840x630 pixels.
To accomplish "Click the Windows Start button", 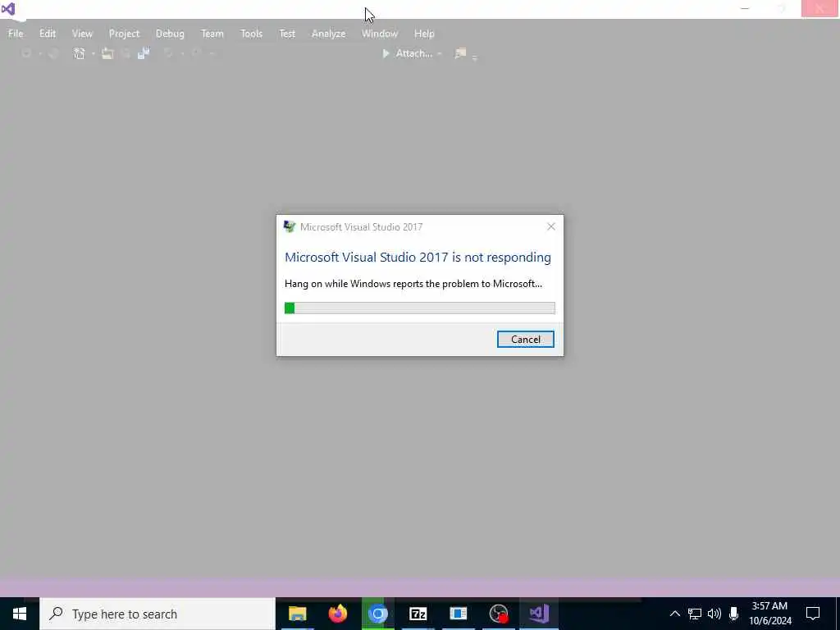I will point(20,614).
